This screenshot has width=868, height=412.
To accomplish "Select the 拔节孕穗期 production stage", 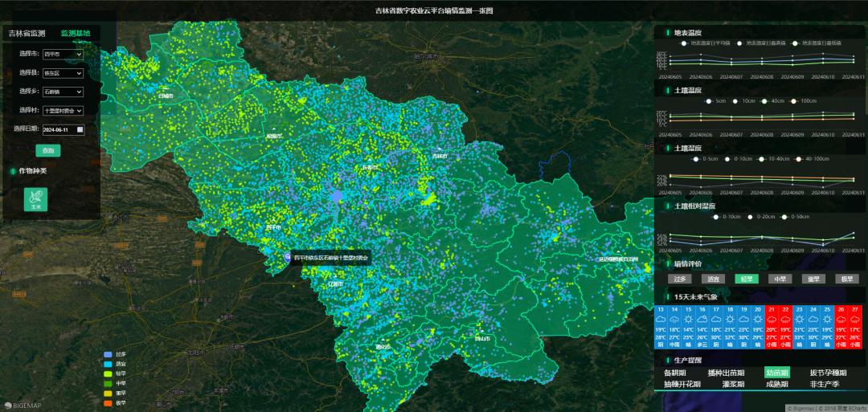I will (828, 373).
